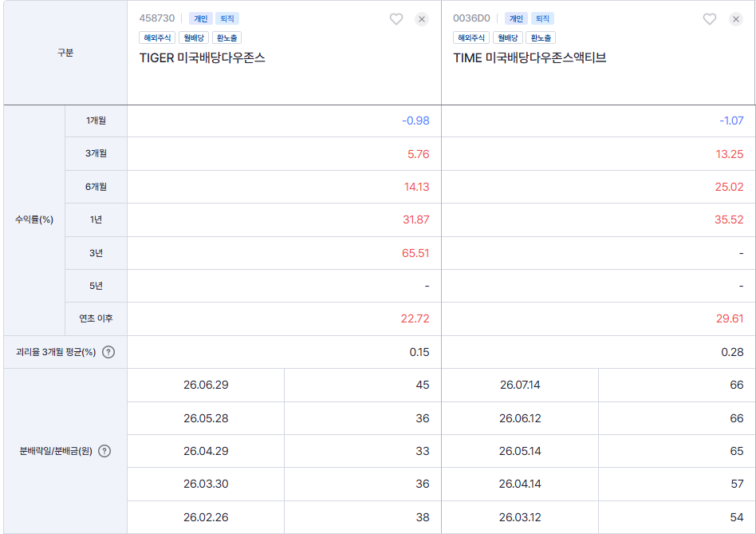Open TIME 미국배당다우존스액티브 ETF name
756x534 pixels.
[x=530, y=58]
